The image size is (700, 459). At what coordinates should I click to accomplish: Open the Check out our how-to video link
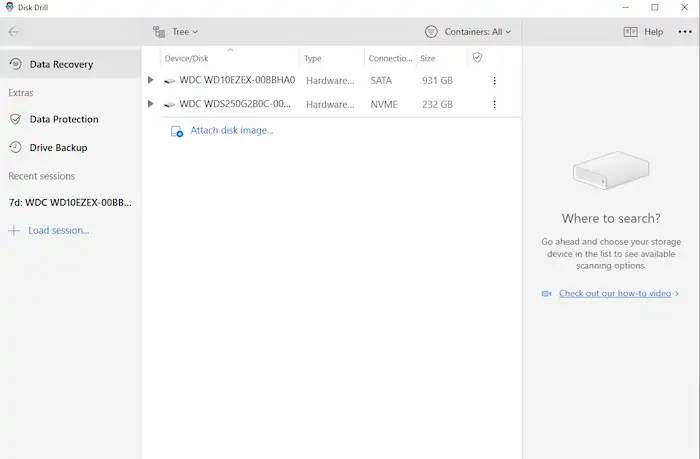click(615, 293)
